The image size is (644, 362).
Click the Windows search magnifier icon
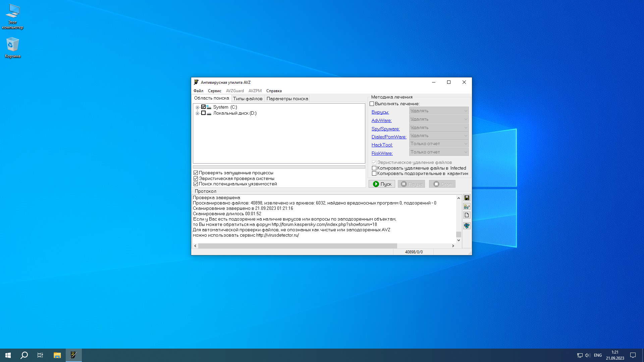click(24, 355)
